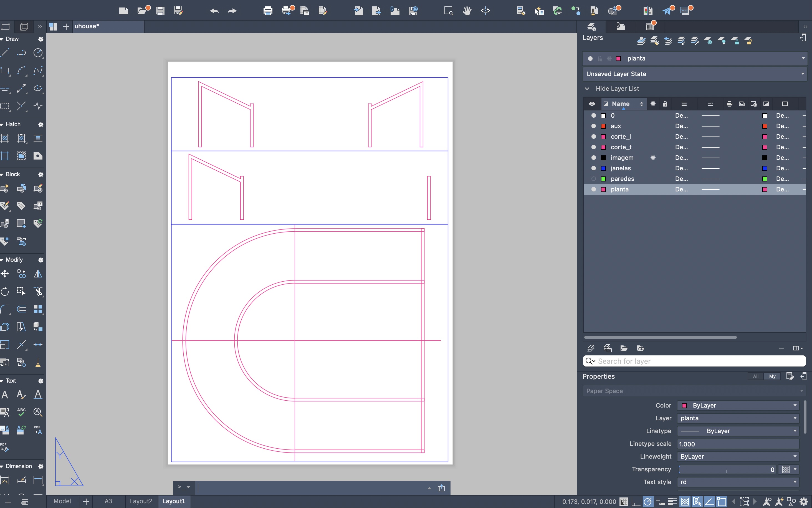Viewport: 812px width, 508px height.
Task: Select the Rotate modify tool
Action: coord(5,292)
